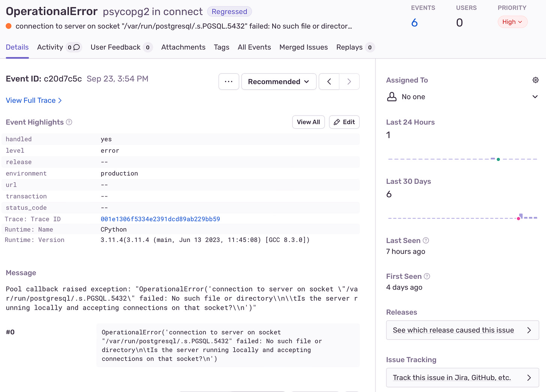Image resolution: width=546 pixels, height=392 pixels.
Task: Change priority via the High dropdown
Action: pyautogui.click(x=512, y=22)
